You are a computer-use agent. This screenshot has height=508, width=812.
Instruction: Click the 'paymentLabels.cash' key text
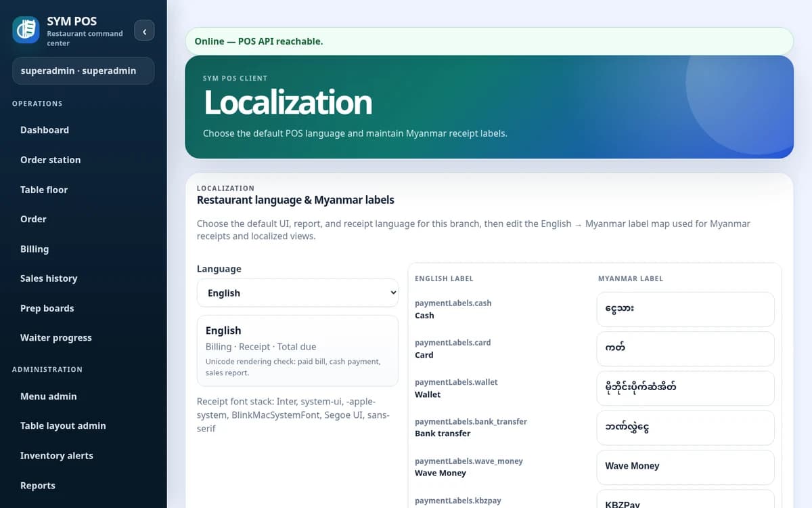(453, 303)
